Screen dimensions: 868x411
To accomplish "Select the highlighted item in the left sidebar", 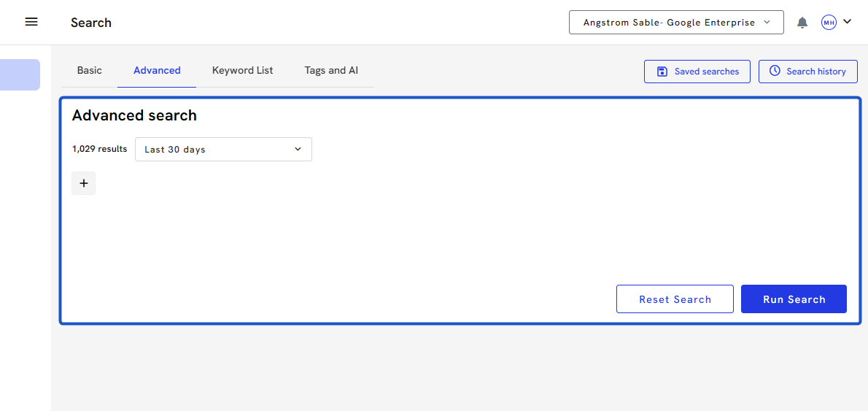I will [x=20, y=74].
